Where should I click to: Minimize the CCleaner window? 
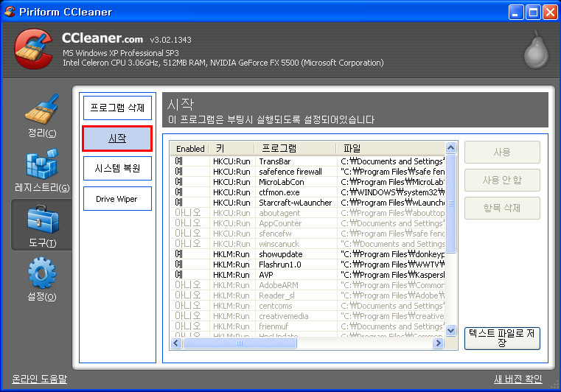(515, 13)
